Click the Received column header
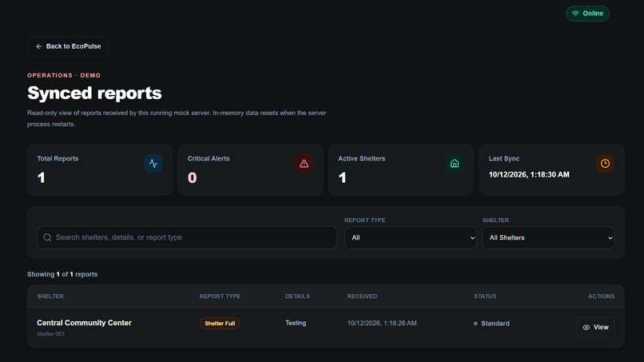The height and width of the screenshot is (362, 644). point(362,296)
